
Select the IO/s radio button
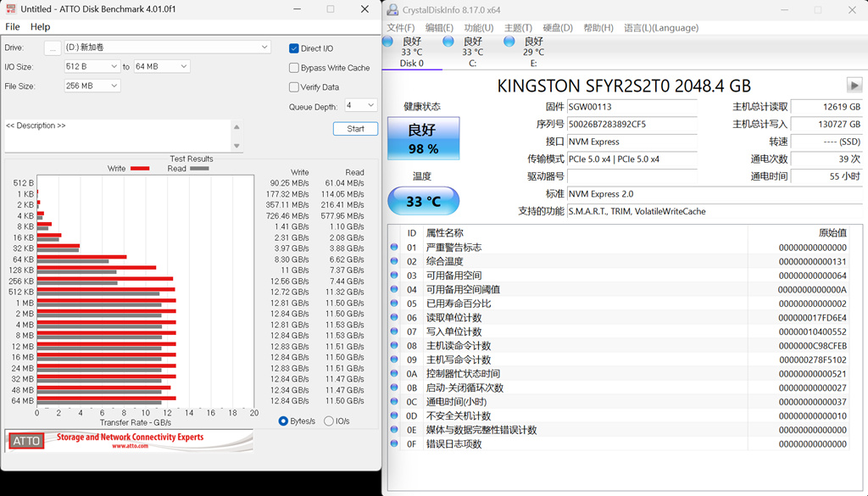tap(329, 421)
